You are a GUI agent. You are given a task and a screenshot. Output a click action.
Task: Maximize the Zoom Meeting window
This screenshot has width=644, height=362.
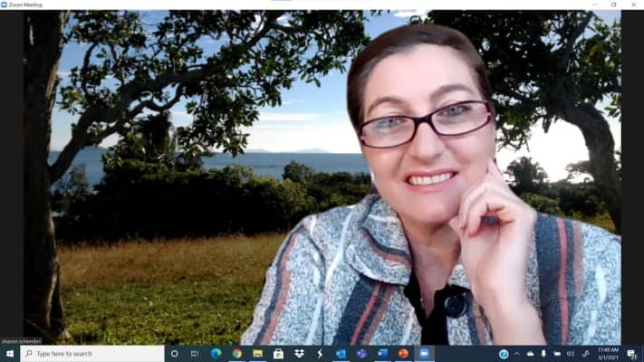click(613, 5)
